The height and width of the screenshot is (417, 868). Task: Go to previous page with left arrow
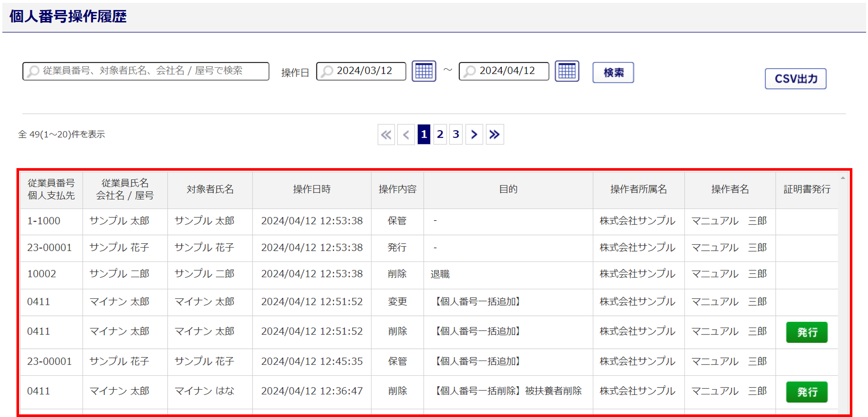point(406,135)
